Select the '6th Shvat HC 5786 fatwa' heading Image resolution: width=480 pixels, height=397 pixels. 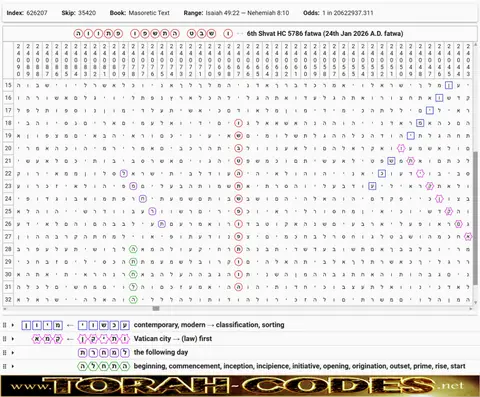325,34
